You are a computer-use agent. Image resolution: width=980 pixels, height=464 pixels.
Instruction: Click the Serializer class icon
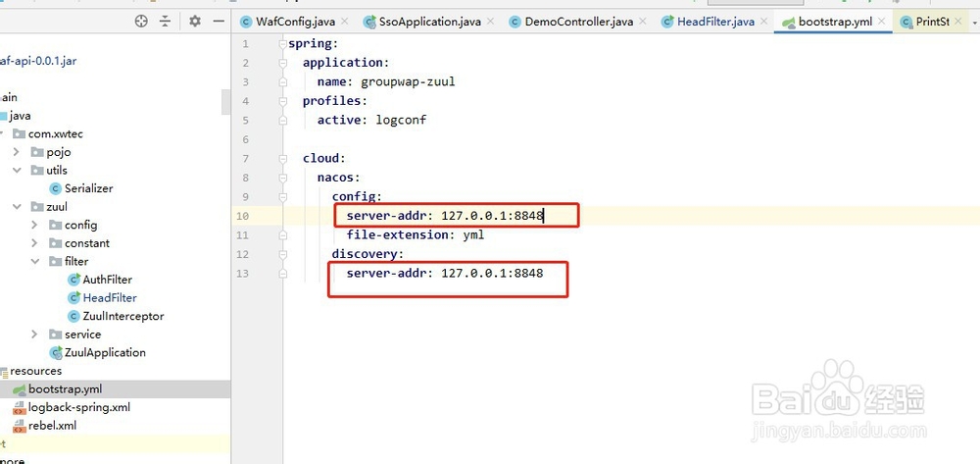pos(56,188)
